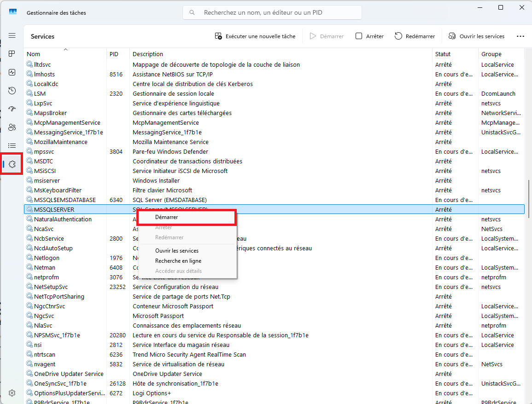Click the gear icon beside LSM
Screen dimensions: 532x404
pyautogui.click(x=29, y=93)
